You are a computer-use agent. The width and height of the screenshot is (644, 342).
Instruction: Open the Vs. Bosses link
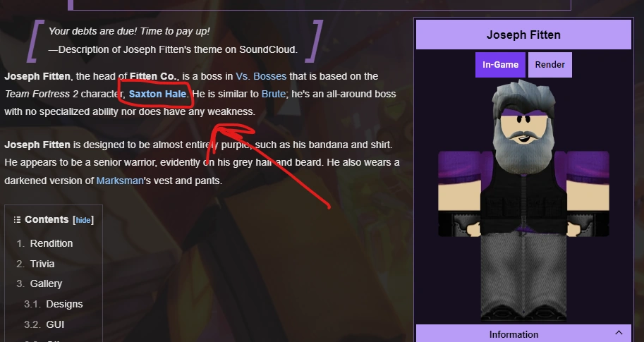[261, 76]
